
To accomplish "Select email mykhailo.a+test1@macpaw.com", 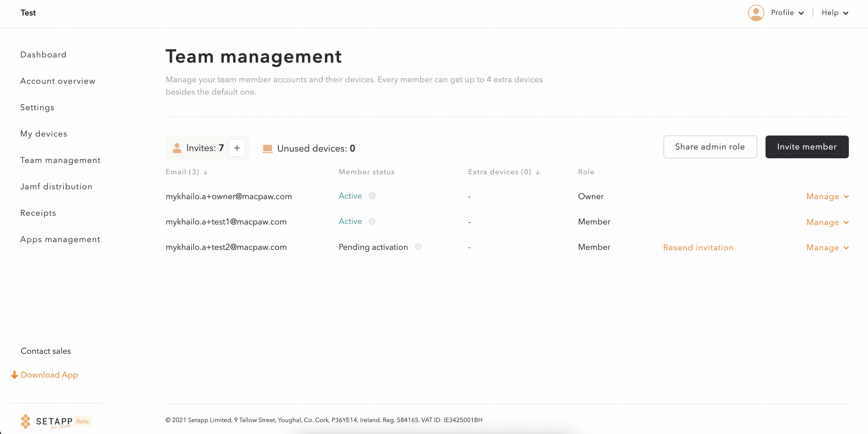I will 226,222.
